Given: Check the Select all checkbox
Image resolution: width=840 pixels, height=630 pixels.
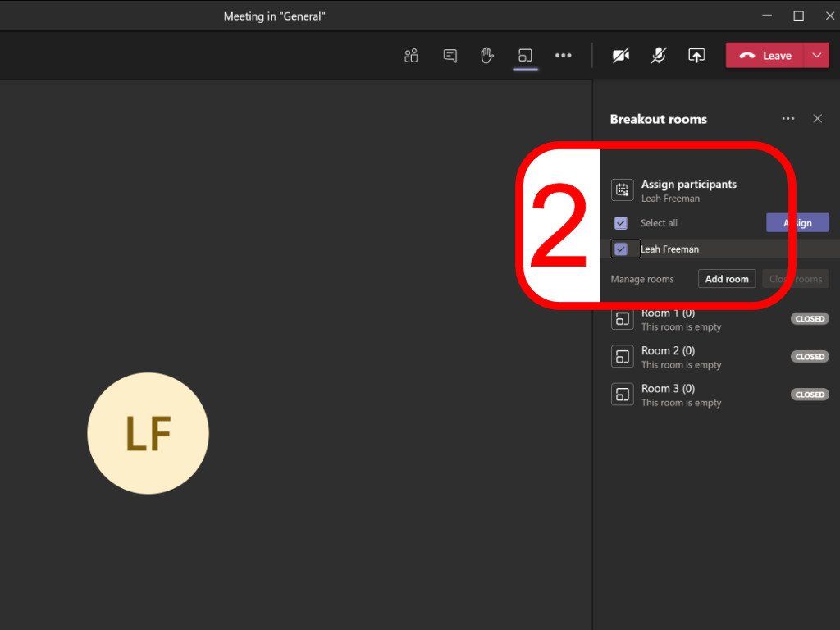Looking at the screenshot, I should 621,222.
